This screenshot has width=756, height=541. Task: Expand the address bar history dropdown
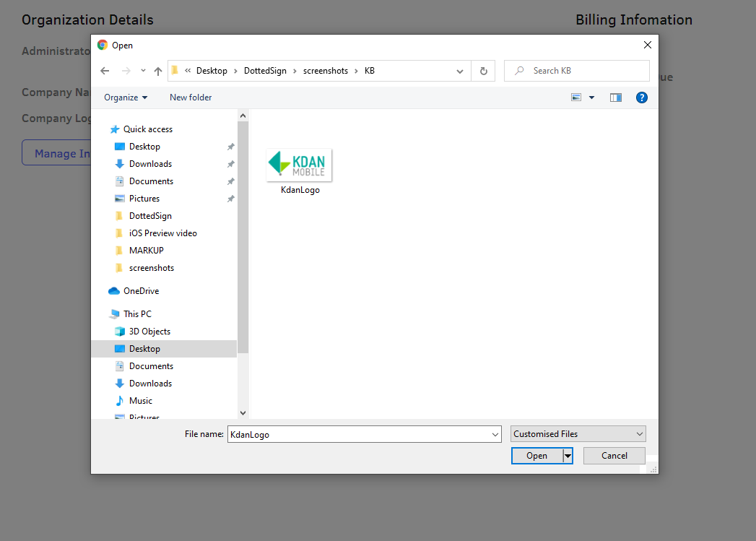point(459,71)
